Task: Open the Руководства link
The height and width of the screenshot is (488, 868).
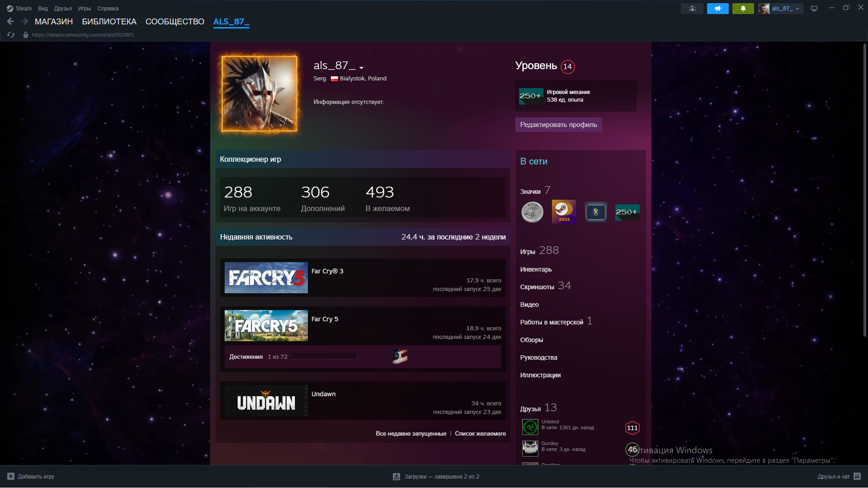Action: (539, 357)
